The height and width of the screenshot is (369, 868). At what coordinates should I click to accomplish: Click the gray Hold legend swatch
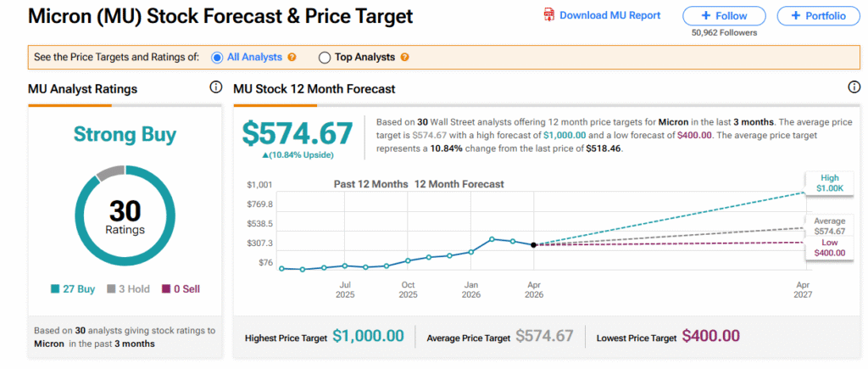[x=113, y=289]
